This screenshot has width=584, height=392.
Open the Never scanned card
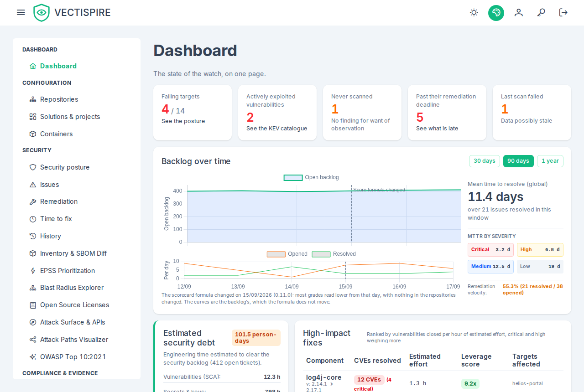tap(362, 113)
